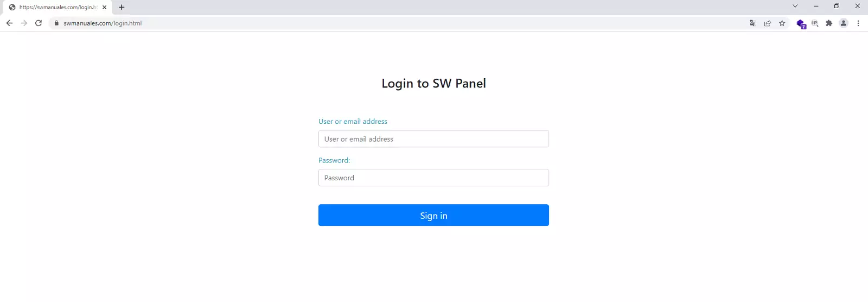The width and height of the screenshot is (868, 302).
Task: Open the IP lookup extension
Action: tap(815, 23)
